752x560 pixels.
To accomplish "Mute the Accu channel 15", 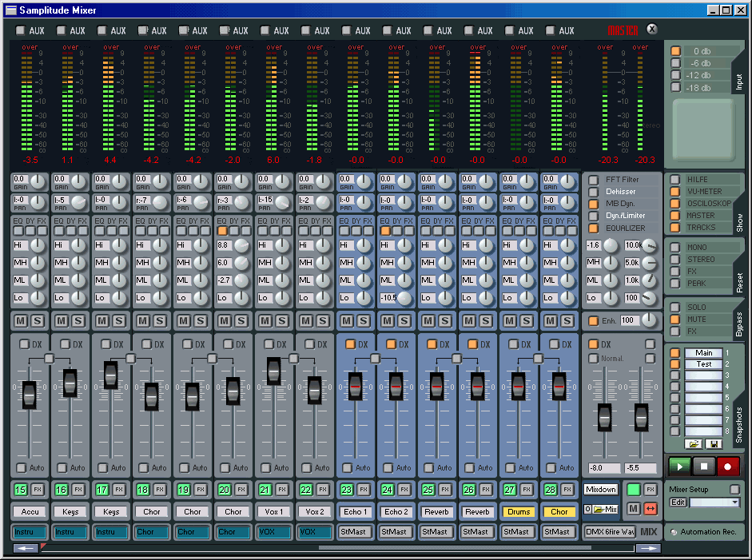I will 21,320.
